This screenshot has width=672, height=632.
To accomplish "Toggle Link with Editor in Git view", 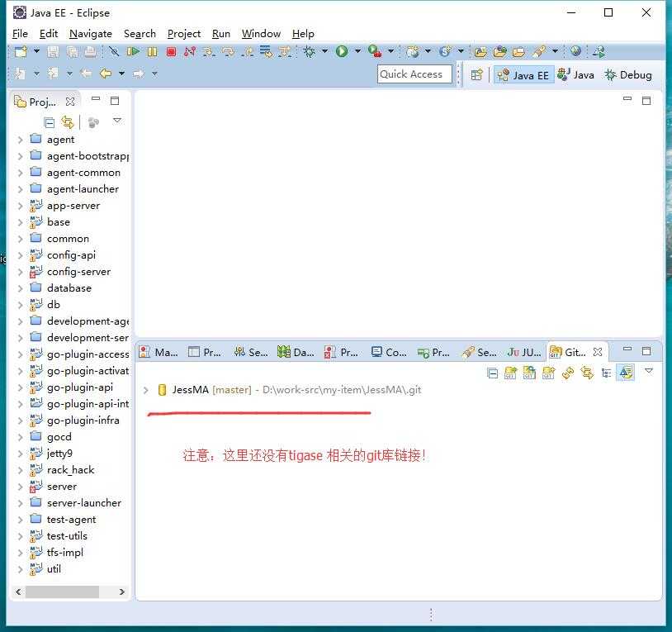I will [x=587, y=373].
